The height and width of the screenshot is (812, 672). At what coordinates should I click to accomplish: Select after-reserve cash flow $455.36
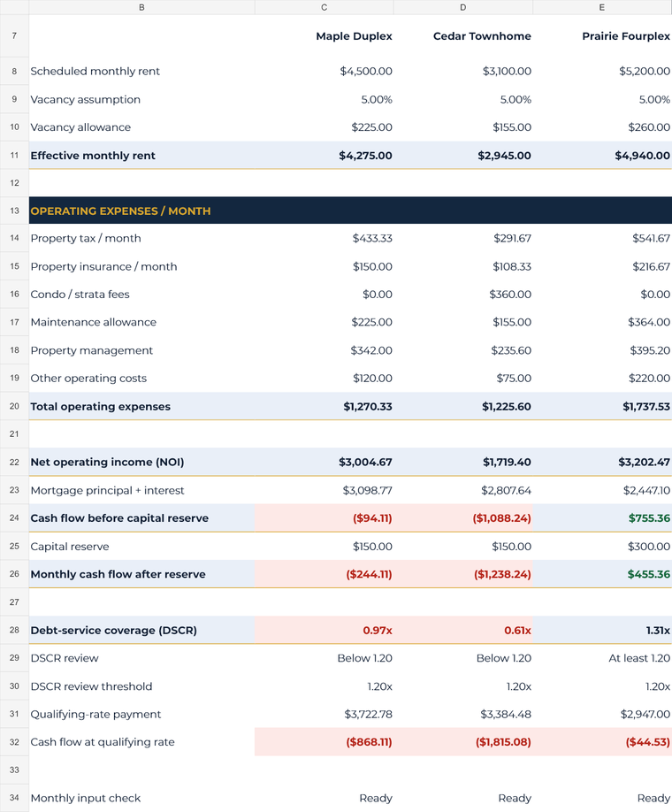click(602, 574)
